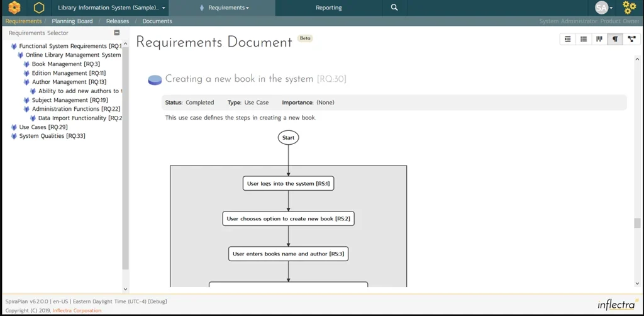Image resolution: width=644 pixels, height=316 pixels.
Task: Expand the Requirements menu dropdown
Action: (224, 8)
